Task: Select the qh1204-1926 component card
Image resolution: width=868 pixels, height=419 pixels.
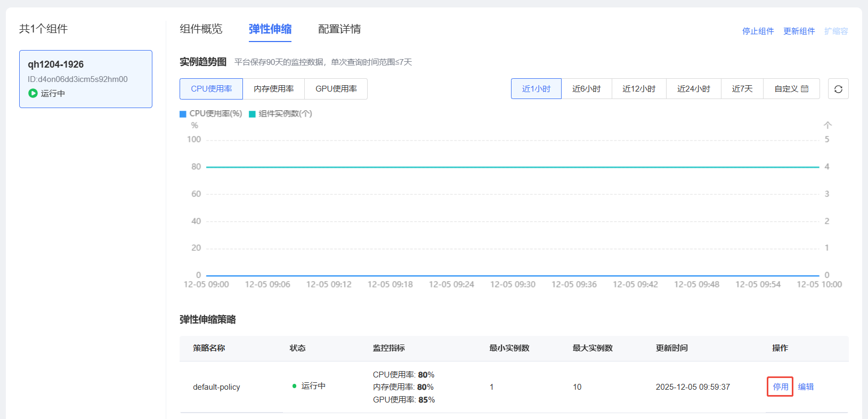Action: [86, 79]
